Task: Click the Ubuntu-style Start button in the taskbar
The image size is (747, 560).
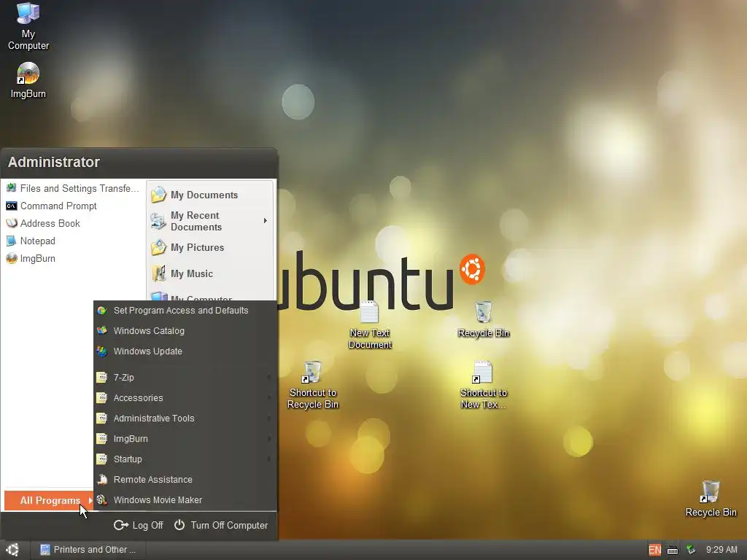Action: 13,550
